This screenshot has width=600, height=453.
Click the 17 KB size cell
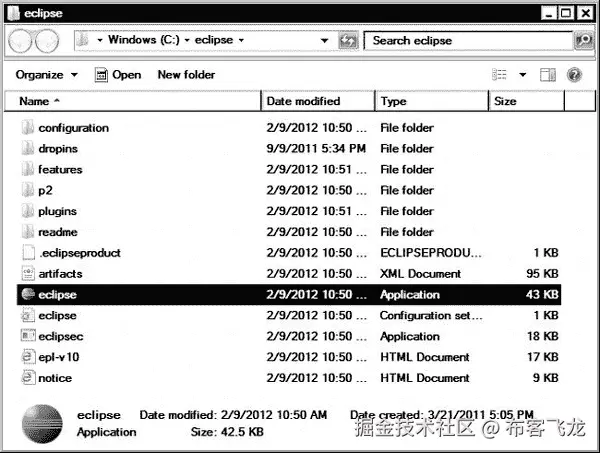coord(543,357)
